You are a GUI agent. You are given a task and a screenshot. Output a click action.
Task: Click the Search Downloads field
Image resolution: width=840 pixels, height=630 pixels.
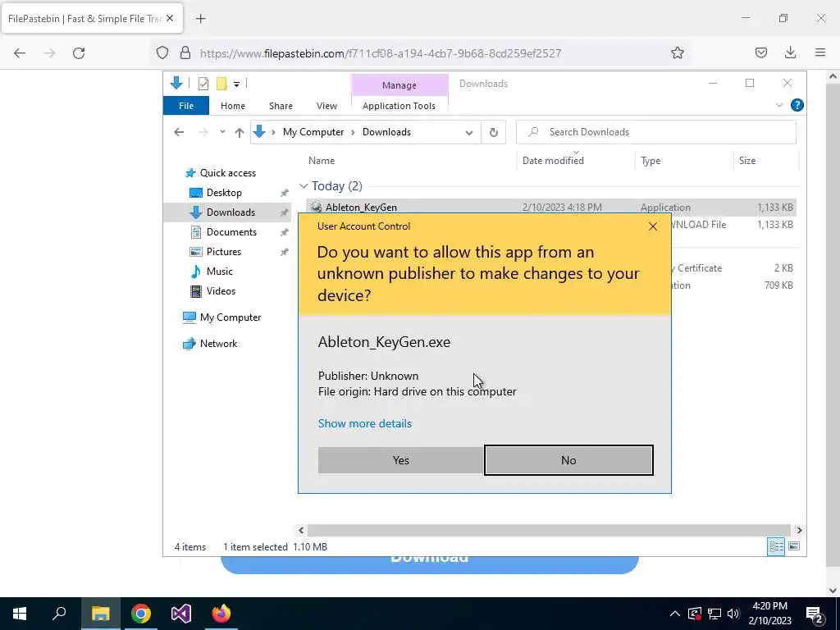coord(655,132)
